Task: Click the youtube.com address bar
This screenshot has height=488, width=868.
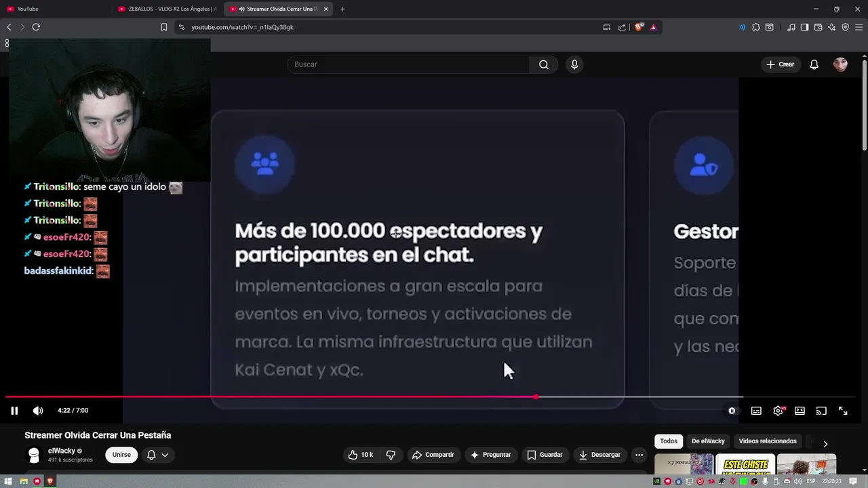Action: (387, 27)
